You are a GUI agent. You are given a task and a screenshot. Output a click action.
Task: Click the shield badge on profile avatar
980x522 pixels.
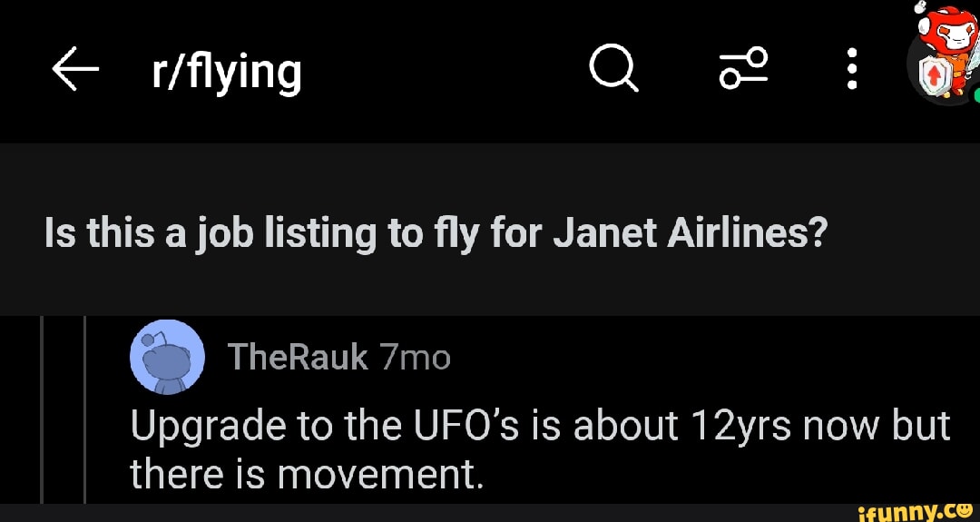[x=936, y=76]
